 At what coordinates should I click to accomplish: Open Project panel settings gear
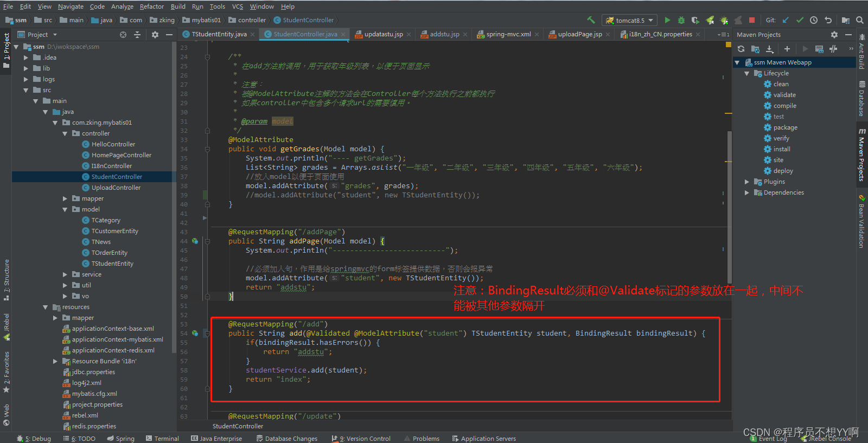click(x=155, y=35)
